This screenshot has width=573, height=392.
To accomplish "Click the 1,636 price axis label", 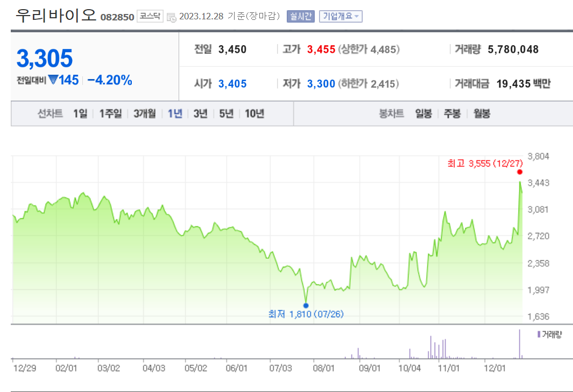I will (x=538, y=316).
